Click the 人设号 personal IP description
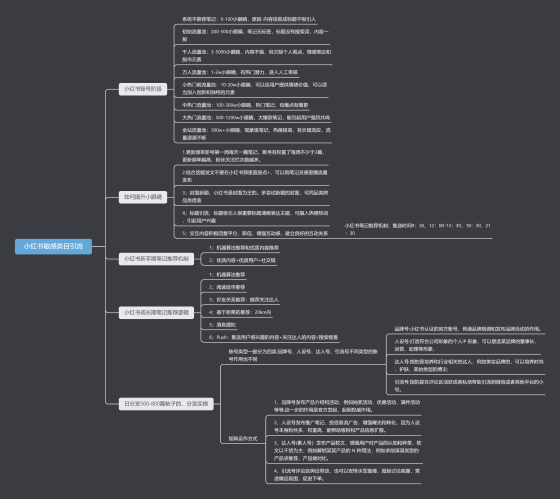 point(465,345)
